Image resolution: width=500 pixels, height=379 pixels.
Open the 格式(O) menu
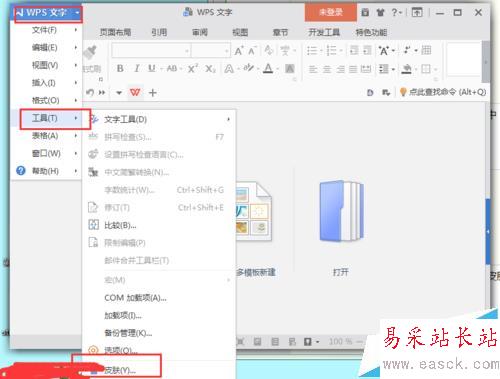click(46, 100)
